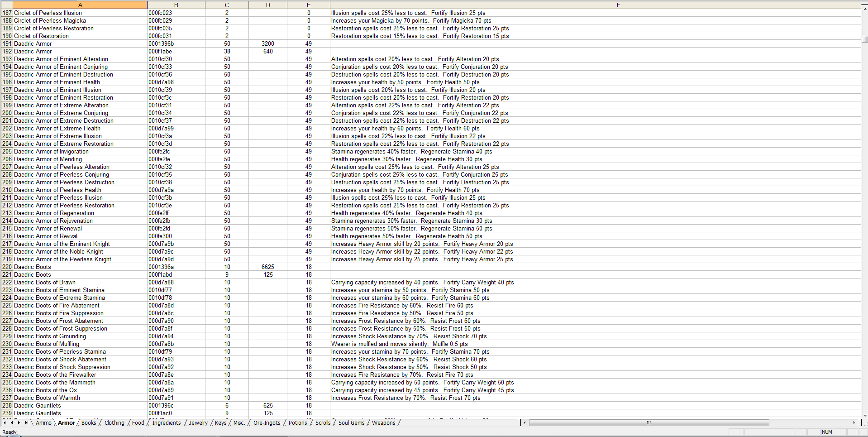Click the next sheet navigation arrow
868x437 pixels.
click(x=19, y=423)
